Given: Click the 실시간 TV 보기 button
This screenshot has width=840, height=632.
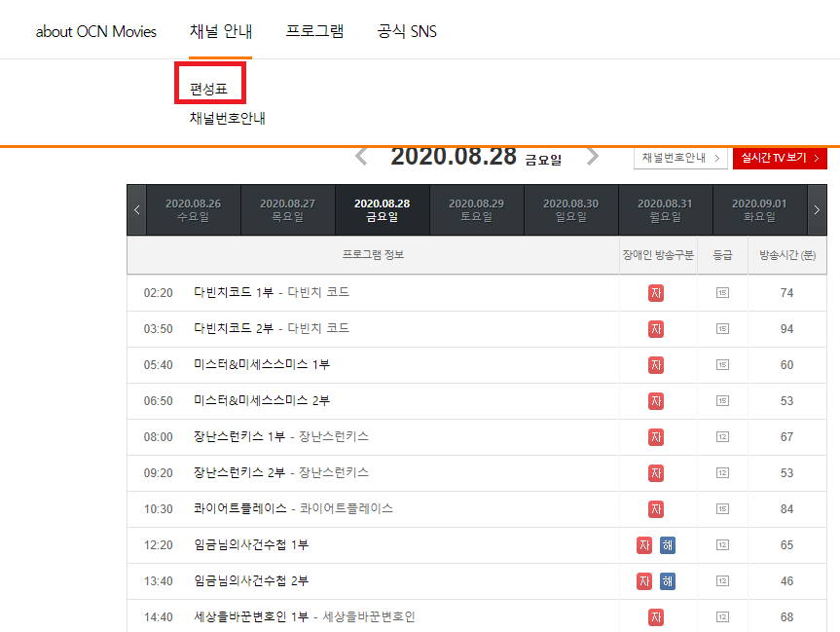Looking at the screenshot, I should click(x=779, y=158).
